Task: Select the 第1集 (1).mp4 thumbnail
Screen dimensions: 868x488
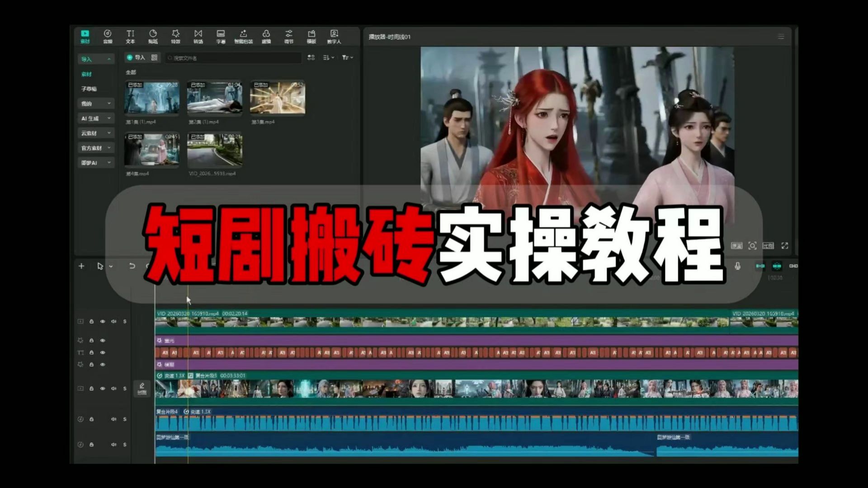Action: [x=152, y=98]
